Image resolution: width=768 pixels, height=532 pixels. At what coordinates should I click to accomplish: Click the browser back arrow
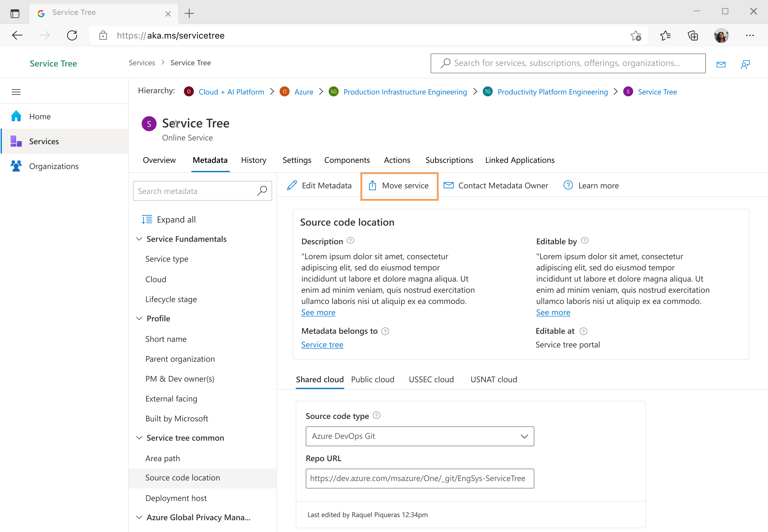coord(17,35)
